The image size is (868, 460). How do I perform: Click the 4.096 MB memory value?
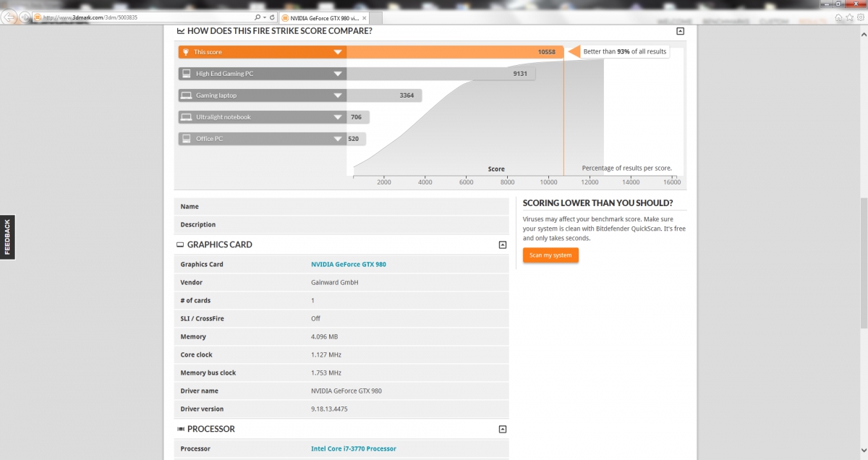[325, 337]
